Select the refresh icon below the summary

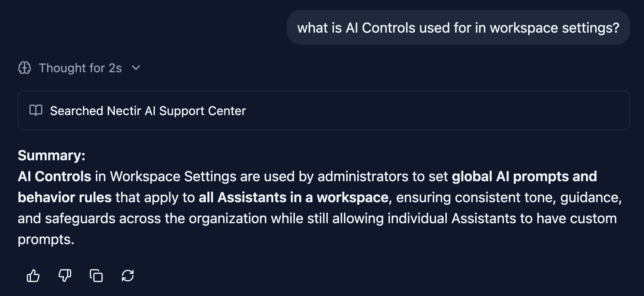pos(128,276)
